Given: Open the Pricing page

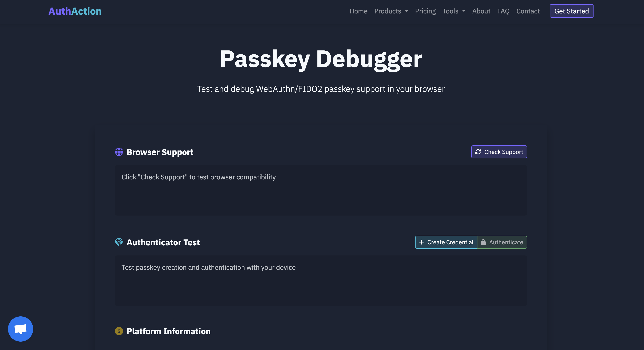Looking at the screenshot, I should click(425, 11).
